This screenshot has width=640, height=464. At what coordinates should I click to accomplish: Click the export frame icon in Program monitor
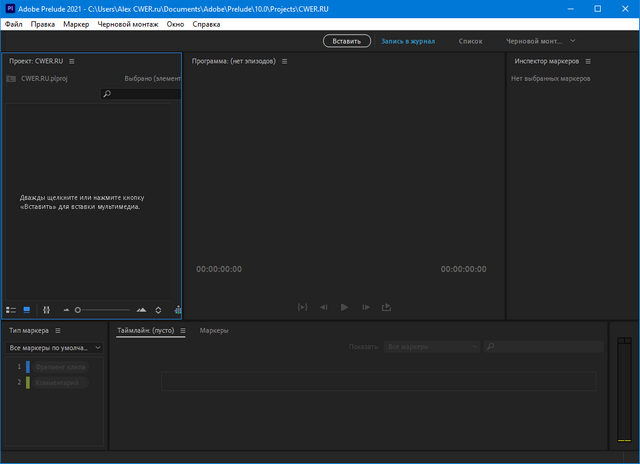pos(386,307)
